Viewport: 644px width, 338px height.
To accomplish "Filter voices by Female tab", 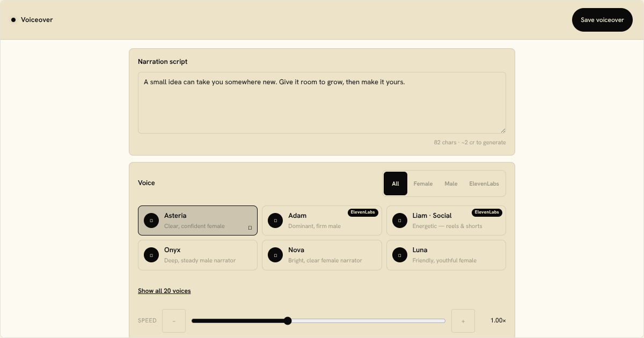I will pos(423,183).
